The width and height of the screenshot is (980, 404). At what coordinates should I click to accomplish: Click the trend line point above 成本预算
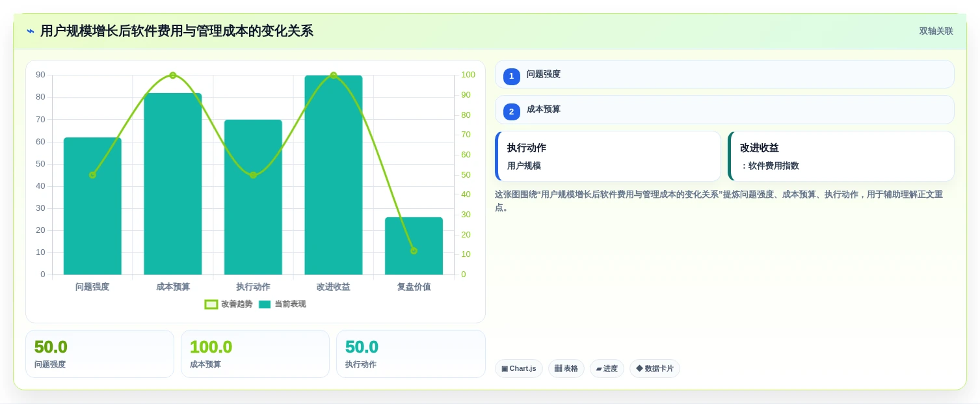[x=173, y=75]
